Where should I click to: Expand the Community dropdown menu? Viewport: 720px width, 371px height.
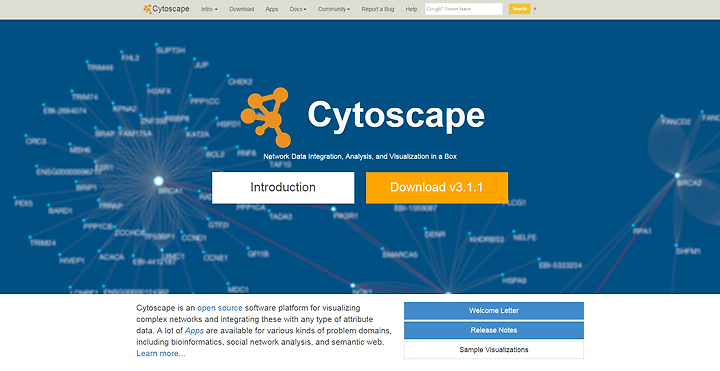(x=333, y=9)
